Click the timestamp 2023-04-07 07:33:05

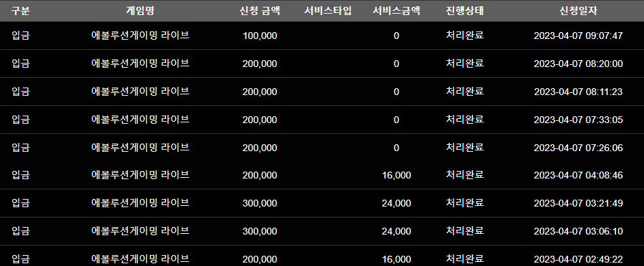[x=578, y=120]
